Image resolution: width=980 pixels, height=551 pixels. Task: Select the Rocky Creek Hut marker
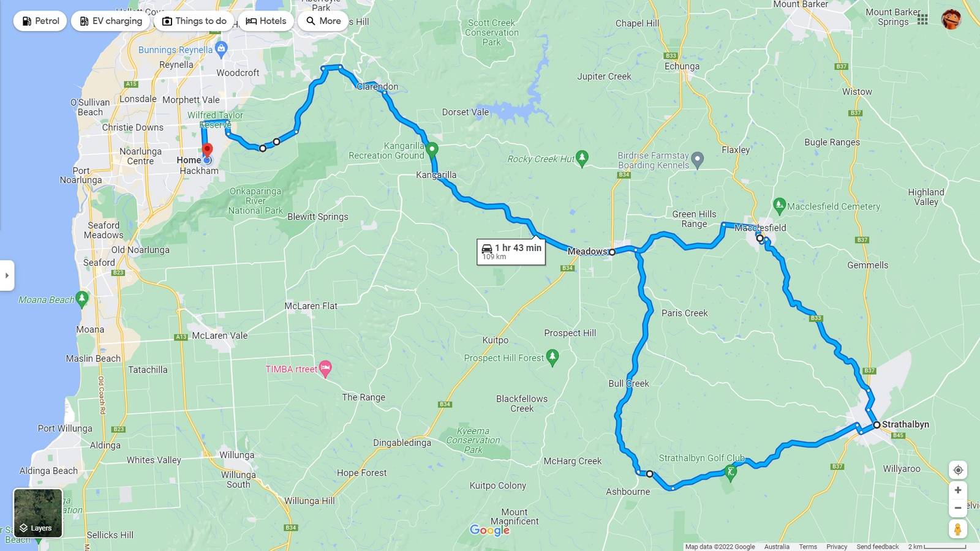(582, 159)
